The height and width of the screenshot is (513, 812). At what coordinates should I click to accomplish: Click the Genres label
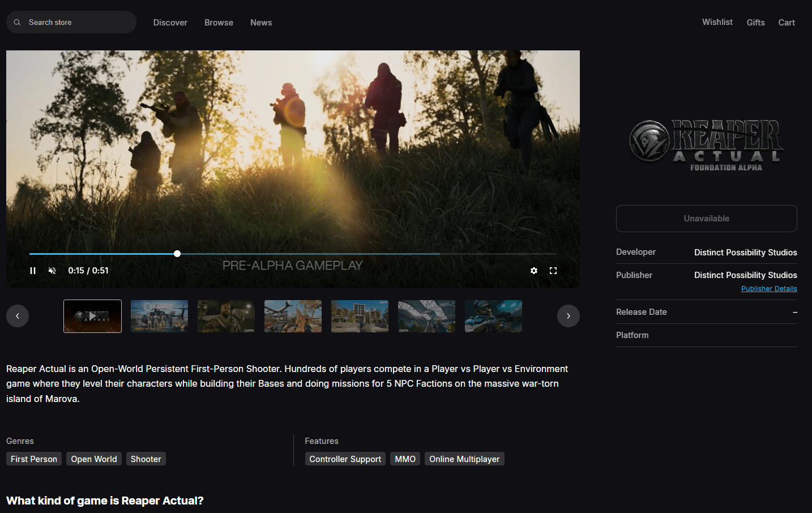click(x=20, y=441)
